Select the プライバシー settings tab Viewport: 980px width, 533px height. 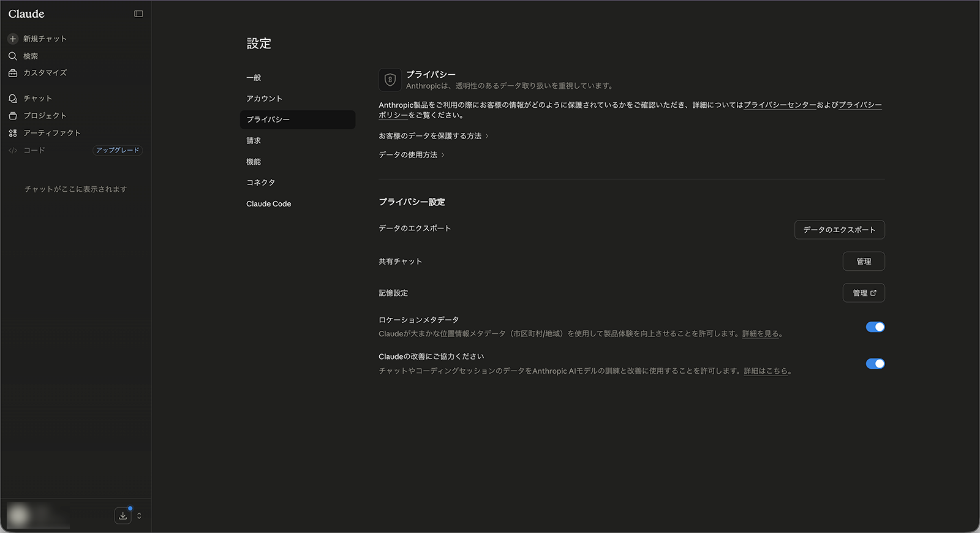(x=298, y=119)
